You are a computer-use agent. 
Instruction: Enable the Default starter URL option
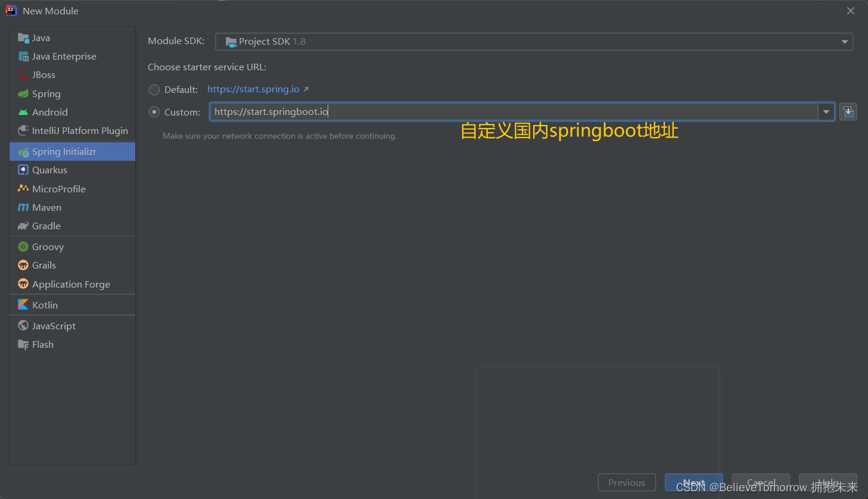(x=154, y=90)
